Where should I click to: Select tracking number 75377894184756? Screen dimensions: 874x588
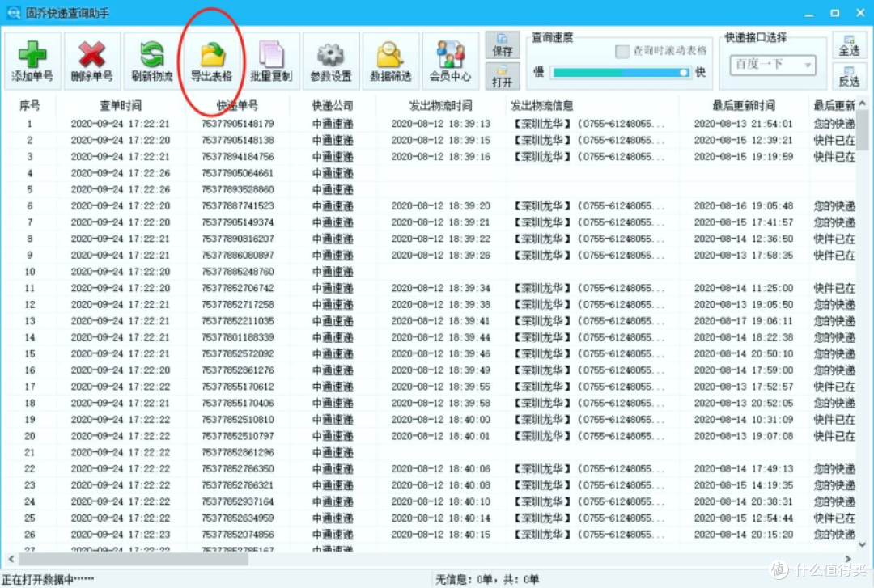point(238,157)
